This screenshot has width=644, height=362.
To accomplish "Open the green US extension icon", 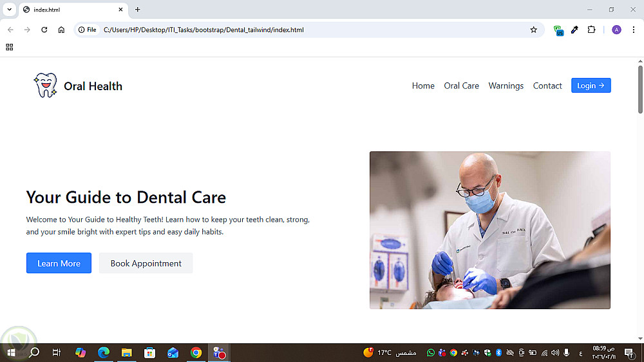I will (x=558, y=30).
